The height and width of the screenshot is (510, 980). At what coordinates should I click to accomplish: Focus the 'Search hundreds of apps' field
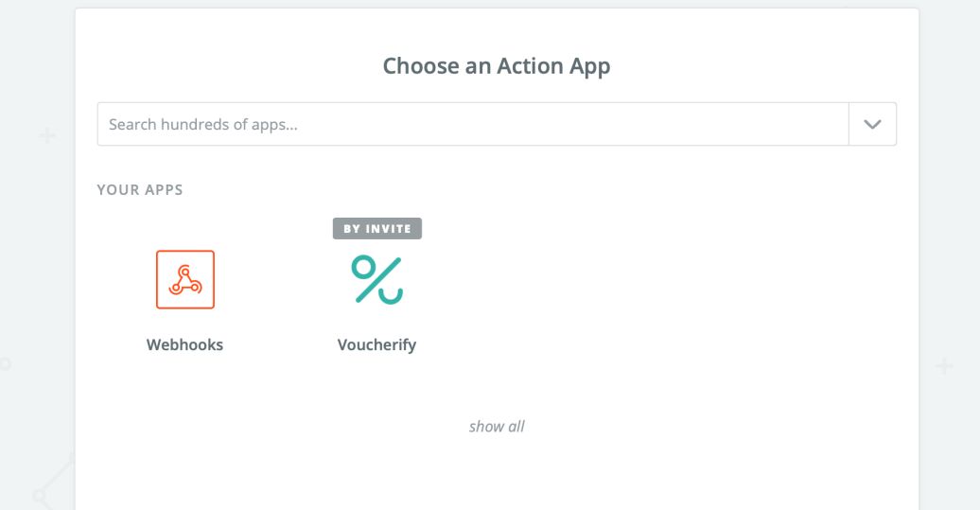[473, 124]
